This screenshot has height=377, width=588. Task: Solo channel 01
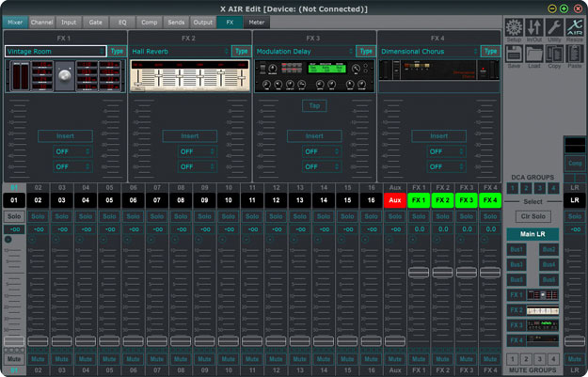click(14, 216)
